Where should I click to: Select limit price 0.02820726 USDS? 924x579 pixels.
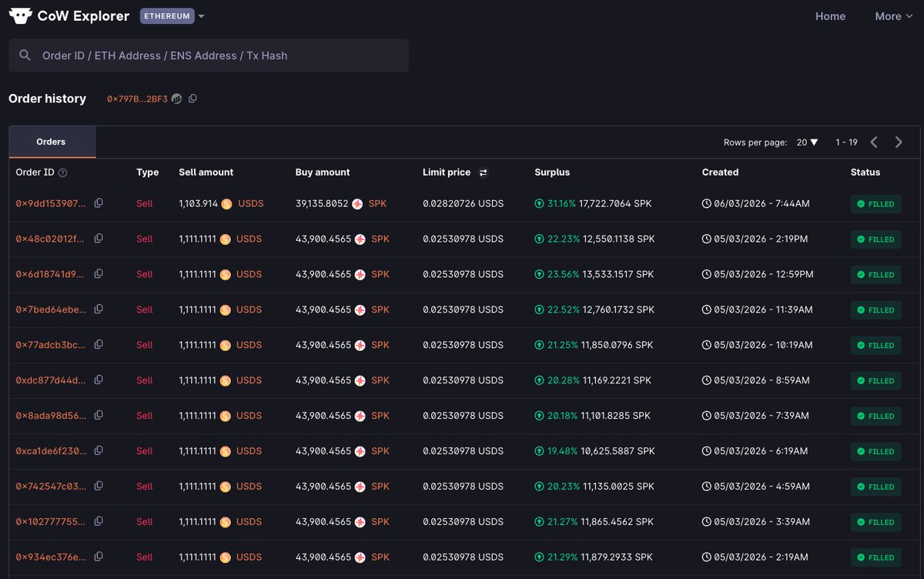tap(463, 204)
